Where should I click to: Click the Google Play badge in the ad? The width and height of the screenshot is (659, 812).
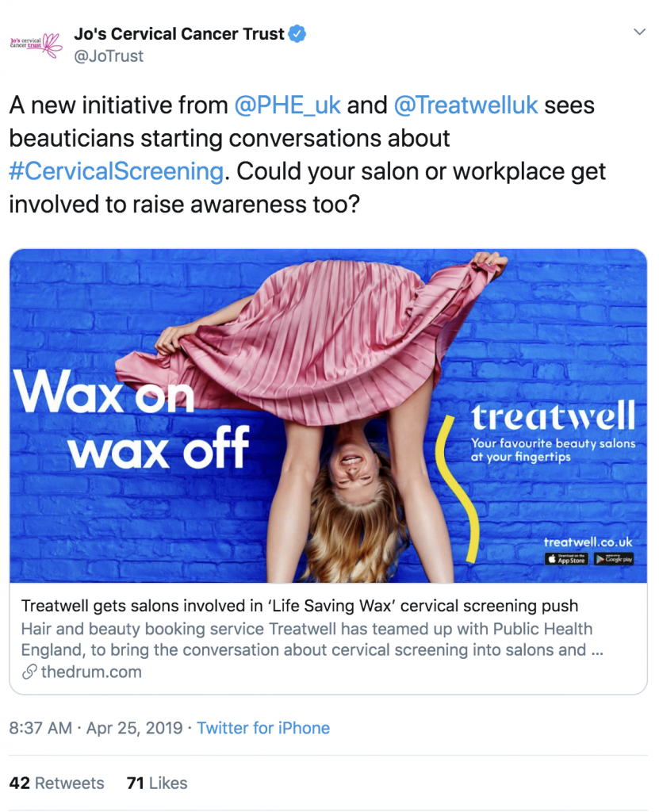pos(614,559)
